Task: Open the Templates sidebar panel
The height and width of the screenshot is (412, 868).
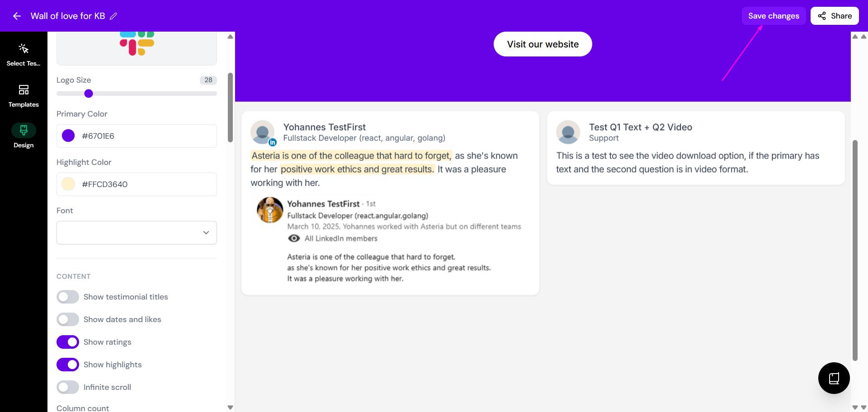Action: (24, 96)
